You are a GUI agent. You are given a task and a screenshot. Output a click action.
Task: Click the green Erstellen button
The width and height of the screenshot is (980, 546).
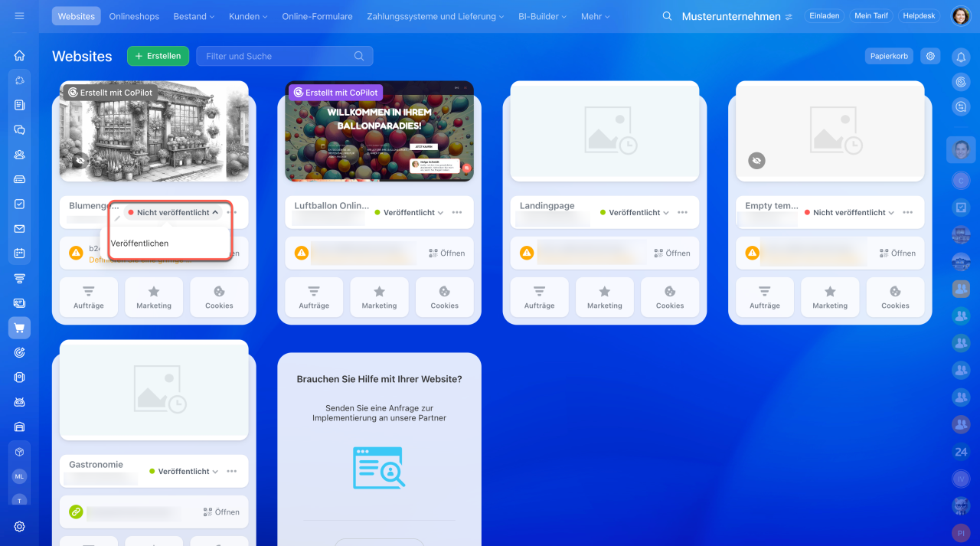click(x=158, y=56)
